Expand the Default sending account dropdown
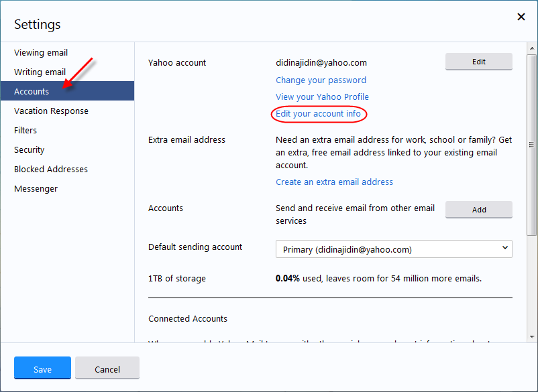538x392 pixels. point(394,249)
